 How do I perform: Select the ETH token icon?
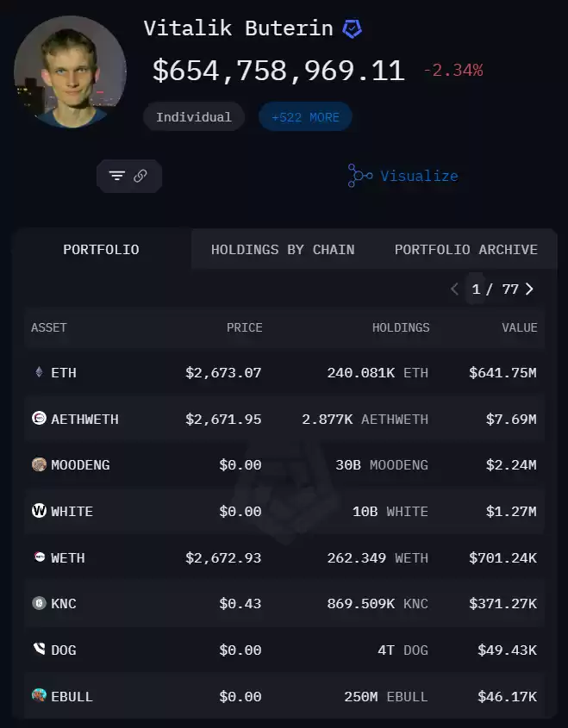point(39,372)
